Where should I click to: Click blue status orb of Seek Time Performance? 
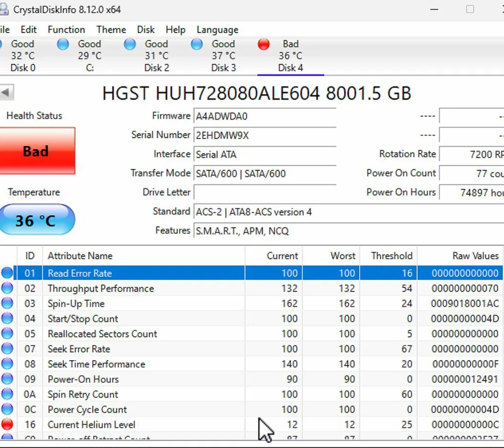pos(7,364)
